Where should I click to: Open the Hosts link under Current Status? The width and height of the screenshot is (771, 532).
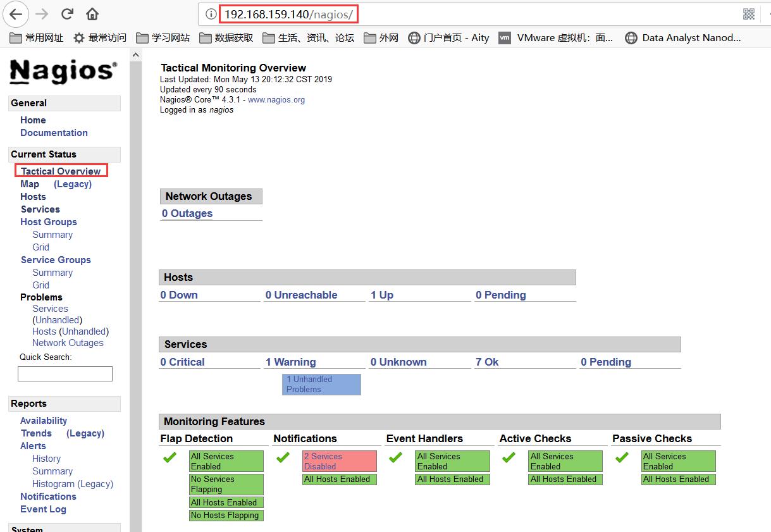coord(33,197)
